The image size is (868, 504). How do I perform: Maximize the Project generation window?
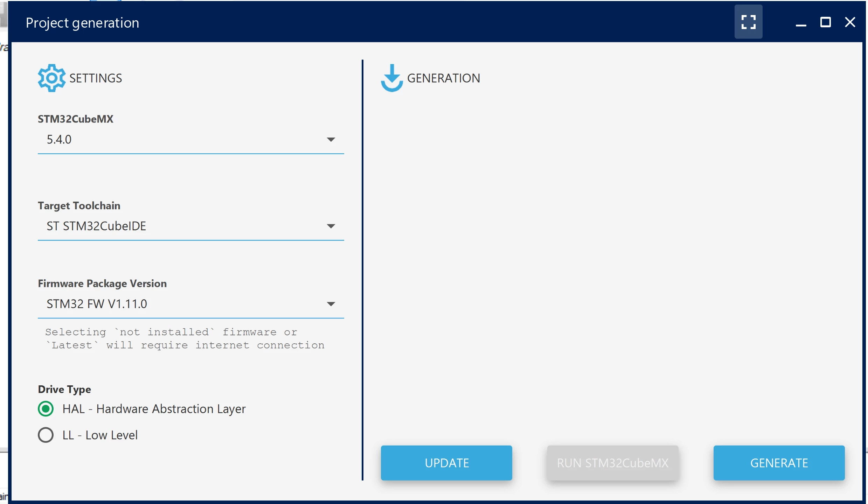pyautogui.click(x=825, y=22)
